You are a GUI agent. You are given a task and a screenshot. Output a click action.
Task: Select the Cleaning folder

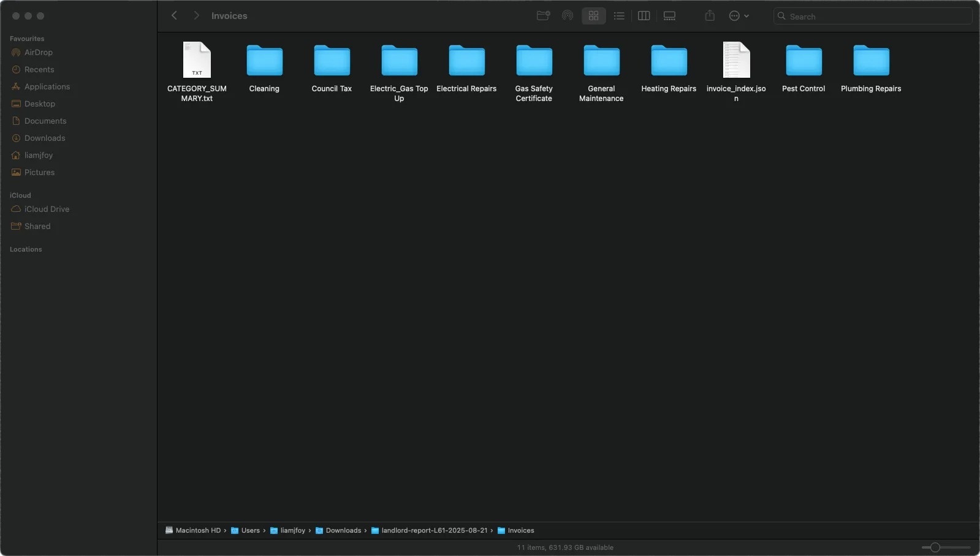264,61
